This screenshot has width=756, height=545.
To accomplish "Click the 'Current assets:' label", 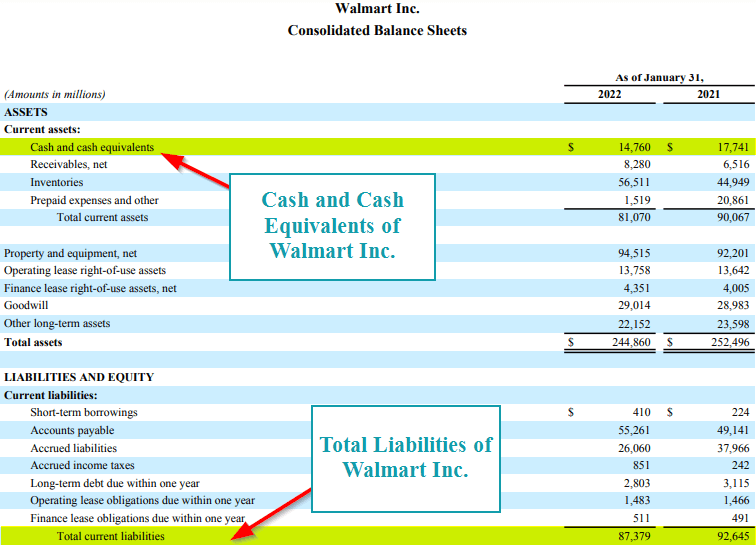I will 42,130.
